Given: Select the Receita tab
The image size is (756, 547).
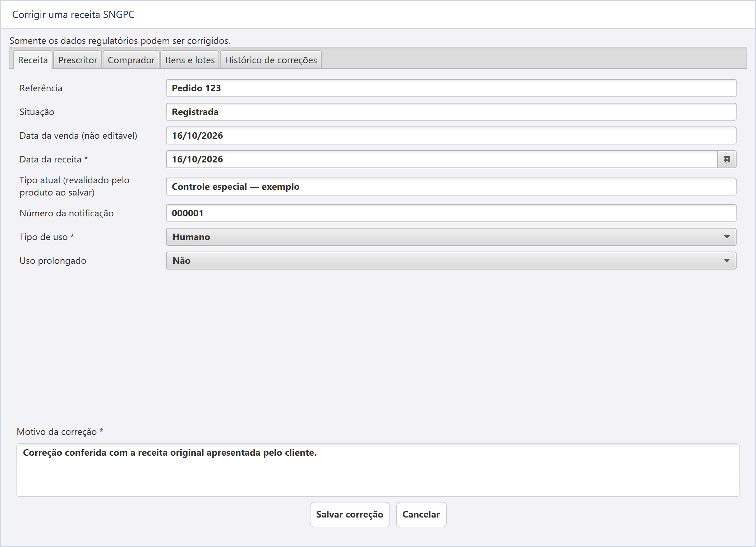Looking at the screenshot, I should click(x=33, y=60).
